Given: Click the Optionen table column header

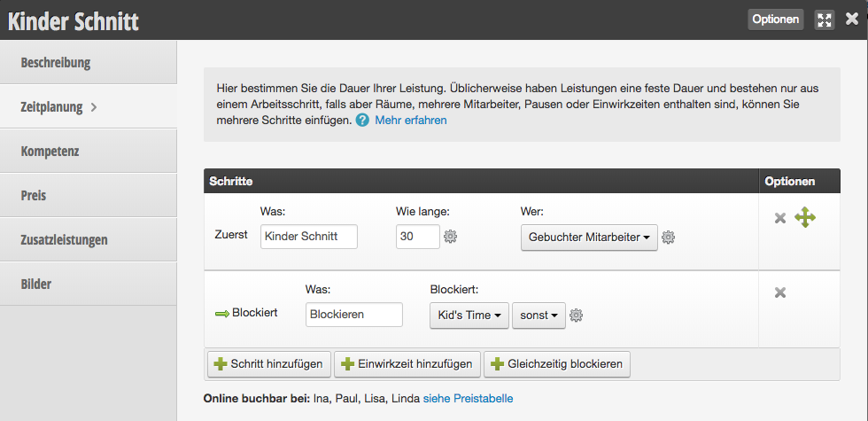Looking at the screenshot, I should (799, 181).
